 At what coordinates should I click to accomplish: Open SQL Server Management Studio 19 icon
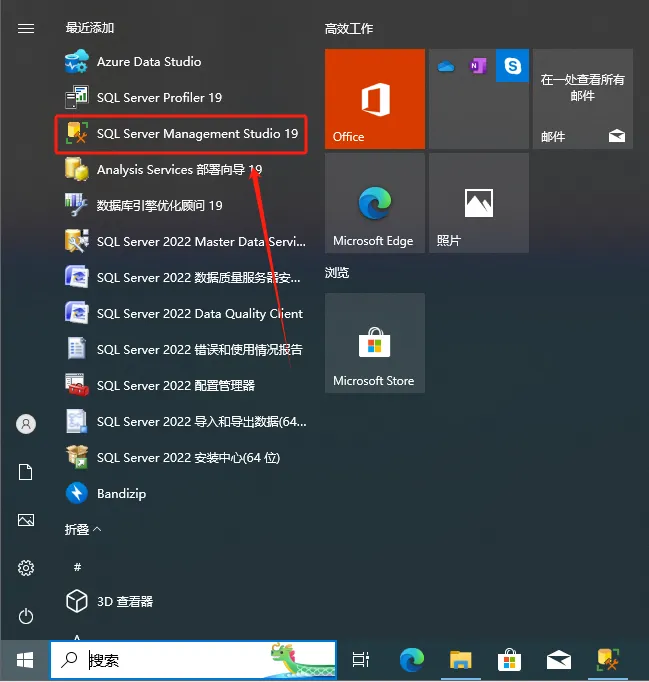77,133
